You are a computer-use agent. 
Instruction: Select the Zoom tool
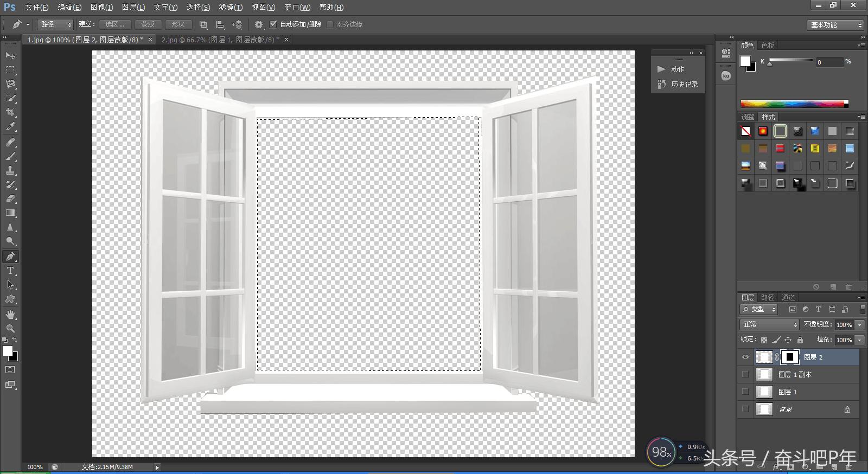tap(10, 329)
